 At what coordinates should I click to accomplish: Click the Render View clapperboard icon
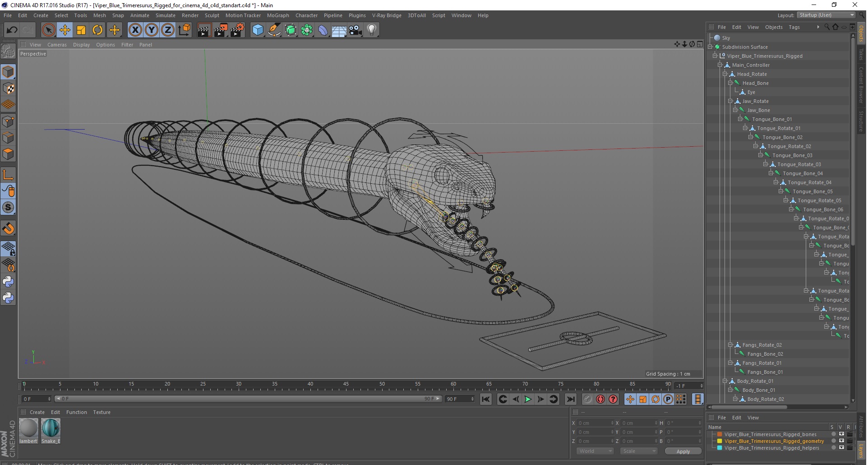204,30
